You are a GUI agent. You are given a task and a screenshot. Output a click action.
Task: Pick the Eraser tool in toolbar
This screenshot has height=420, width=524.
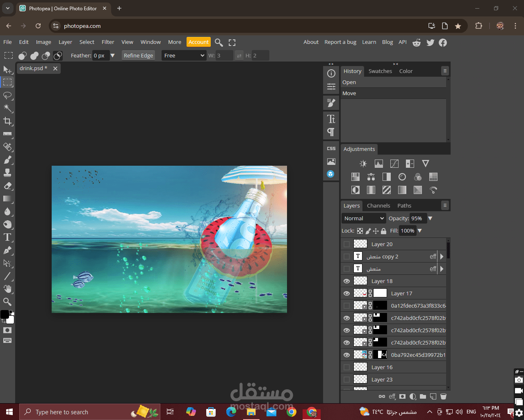point(7,186)
